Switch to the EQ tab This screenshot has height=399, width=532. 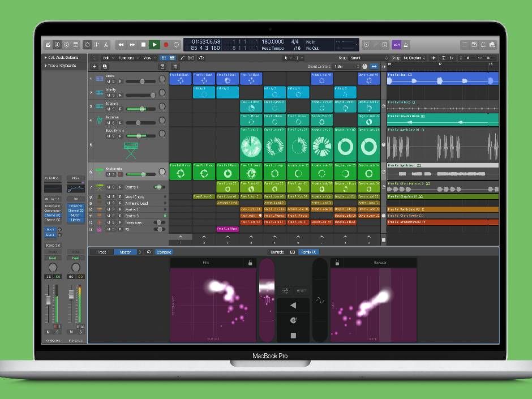coord(293,252)
